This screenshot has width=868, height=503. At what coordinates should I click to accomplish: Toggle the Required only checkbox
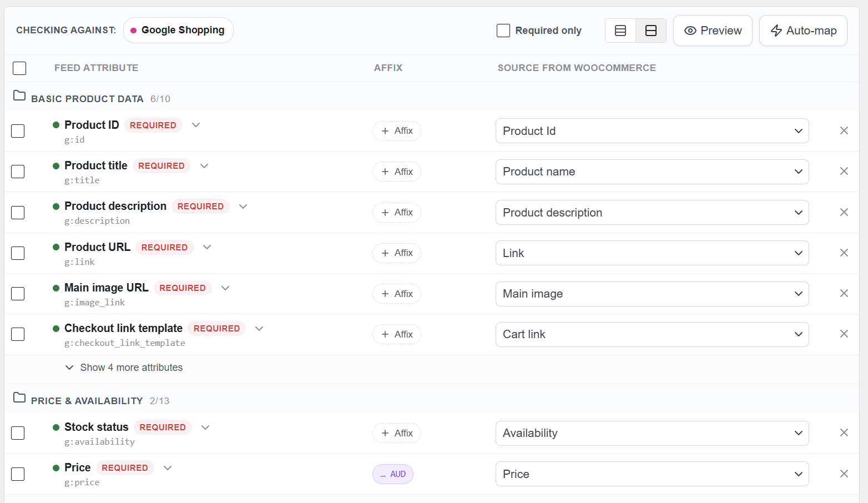point(503,31)
